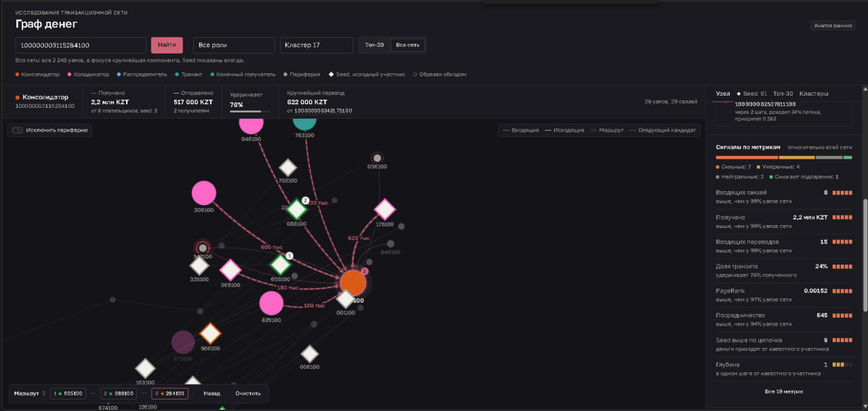Click the Координатор legend entry

coord(89,75)
